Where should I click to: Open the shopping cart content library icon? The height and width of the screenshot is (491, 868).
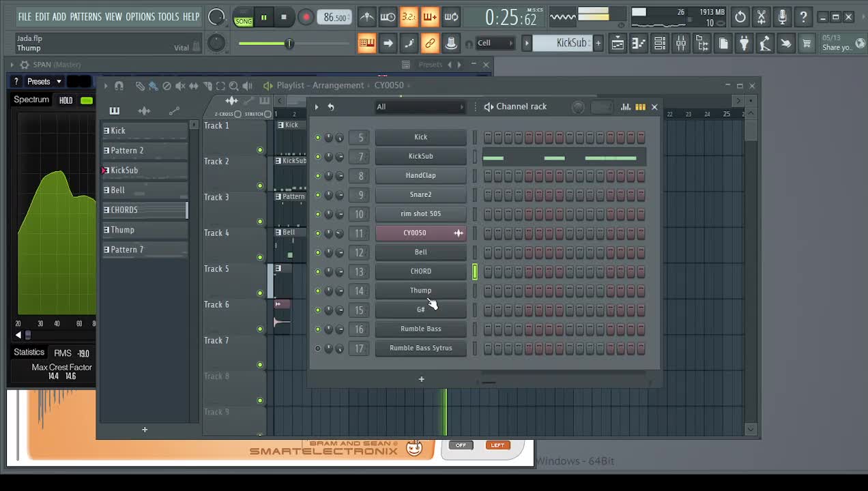[x=807, y=44]
